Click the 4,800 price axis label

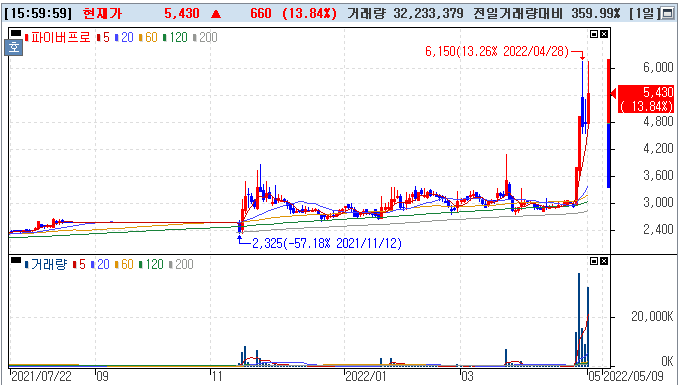coord(659,122)
